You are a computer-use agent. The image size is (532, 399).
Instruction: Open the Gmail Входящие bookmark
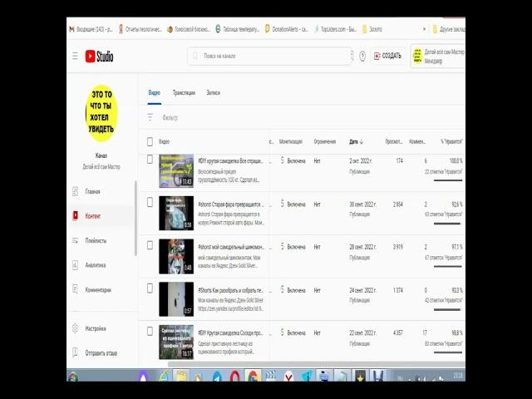click(x=91, y=30)
